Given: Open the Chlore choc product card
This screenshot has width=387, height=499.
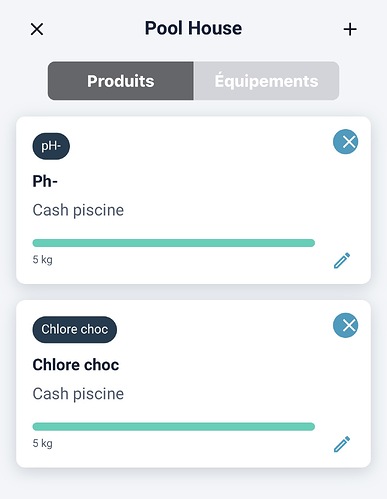Looking at the screenshot, I should (x=193, y=384).
